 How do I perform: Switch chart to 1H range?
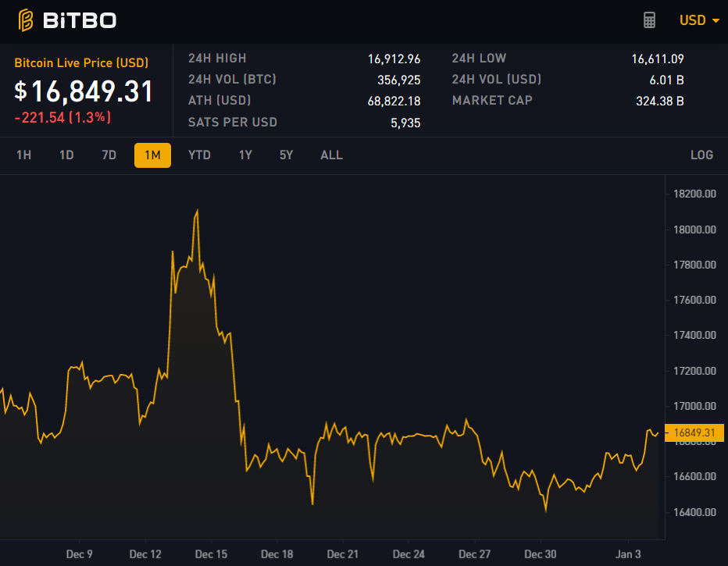click(23, 155)
